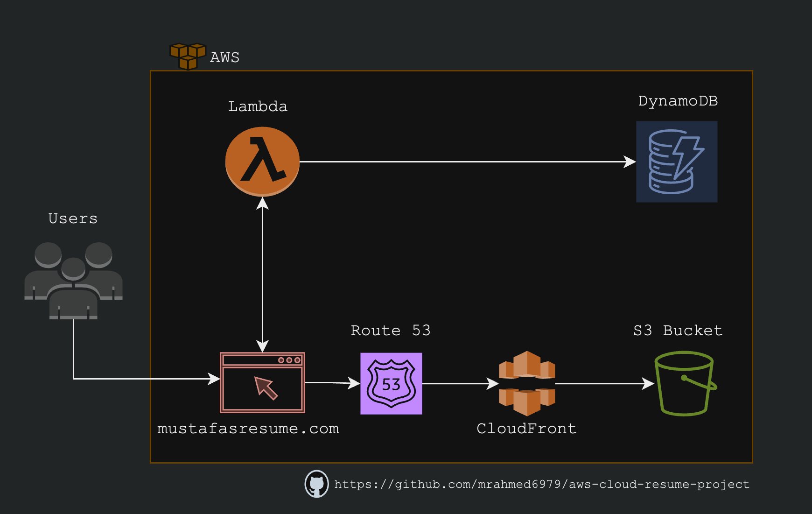
Task: Click the GitHub octocat logo
Action: pos(317,484)
